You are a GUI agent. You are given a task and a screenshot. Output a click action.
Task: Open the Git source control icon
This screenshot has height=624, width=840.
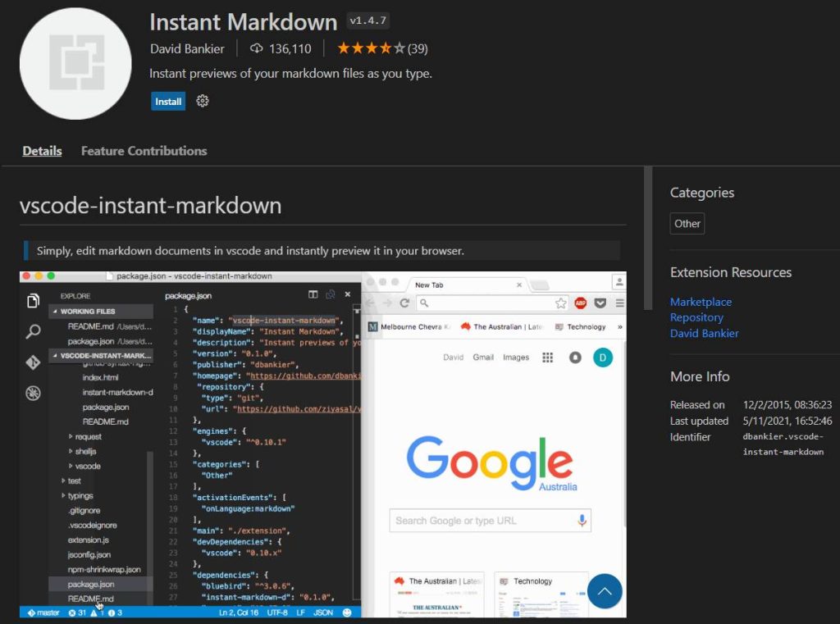click(x=31, y=362)
